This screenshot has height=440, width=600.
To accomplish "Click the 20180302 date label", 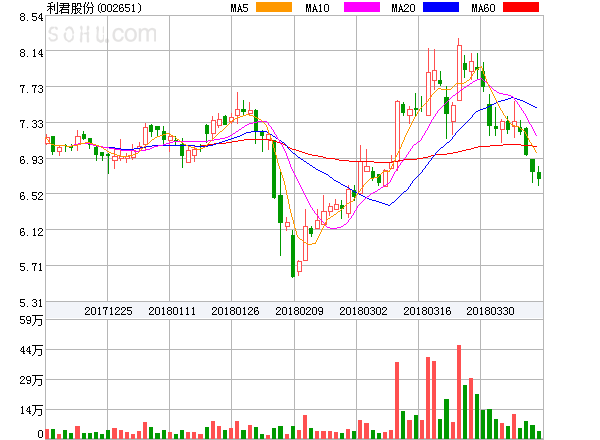I will (x=363, y=311).
